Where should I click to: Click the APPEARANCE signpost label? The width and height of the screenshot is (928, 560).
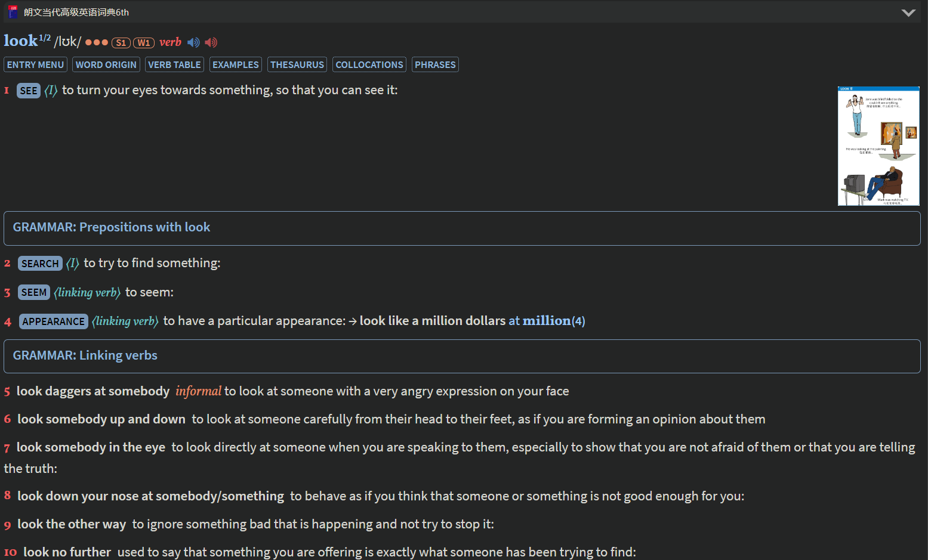pyautogui.click(x=54, y=321)
